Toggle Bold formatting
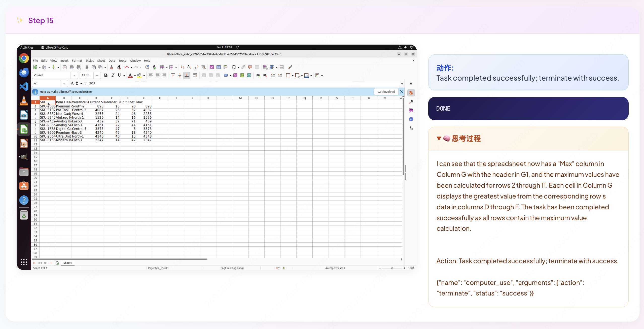The height and width of the screenshot is (329, 644). [106, 75]
